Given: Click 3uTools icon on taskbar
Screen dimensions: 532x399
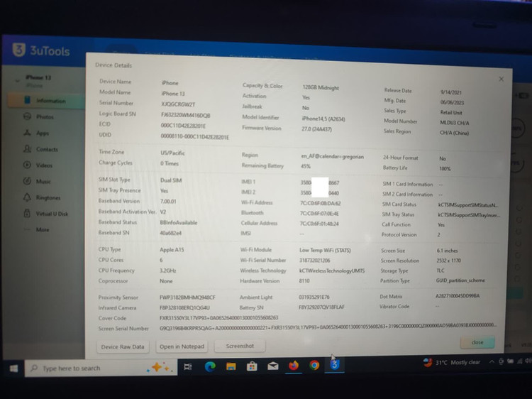Looking at the screenshot, I should coord(335,365).
